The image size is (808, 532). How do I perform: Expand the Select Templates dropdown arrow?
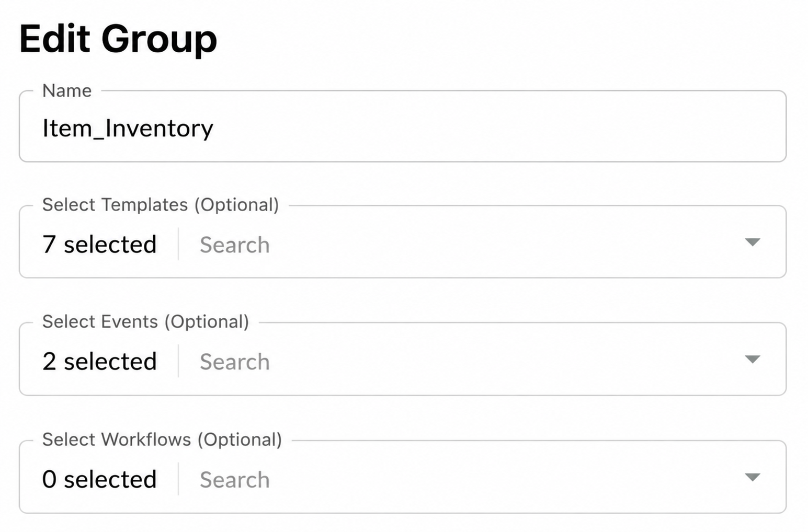click(752, 242)
